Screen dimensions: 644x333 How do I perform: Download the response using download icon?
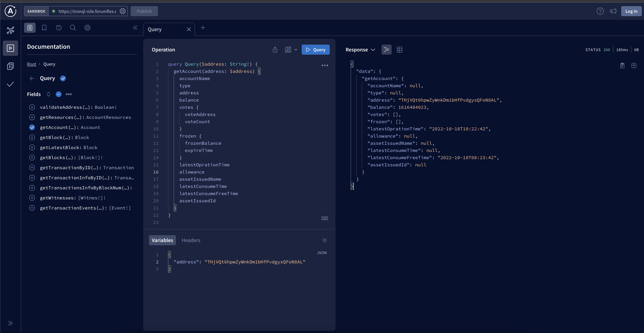pyautogui.click(x=634, y=65)
